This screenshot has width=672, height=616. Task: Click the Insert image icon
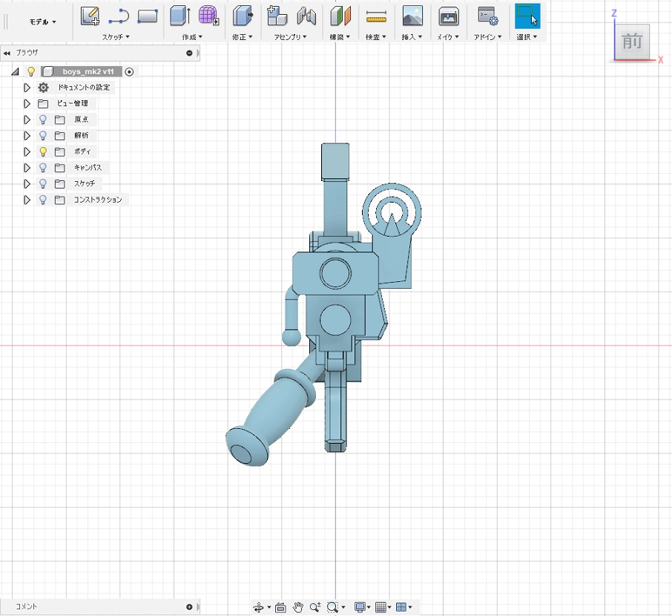412,15
